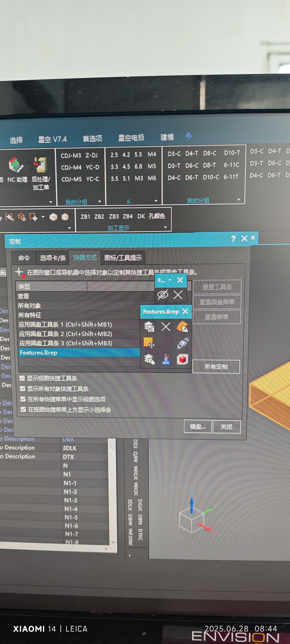Screen dimensions: 290x644
Task: Click the ZB1 display command
Action: pyautogui.click(x=85, y=217)
